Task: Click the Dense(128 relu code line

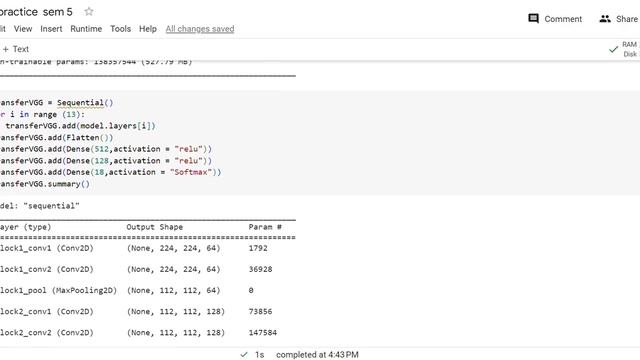Action: (x=106, y=161)
